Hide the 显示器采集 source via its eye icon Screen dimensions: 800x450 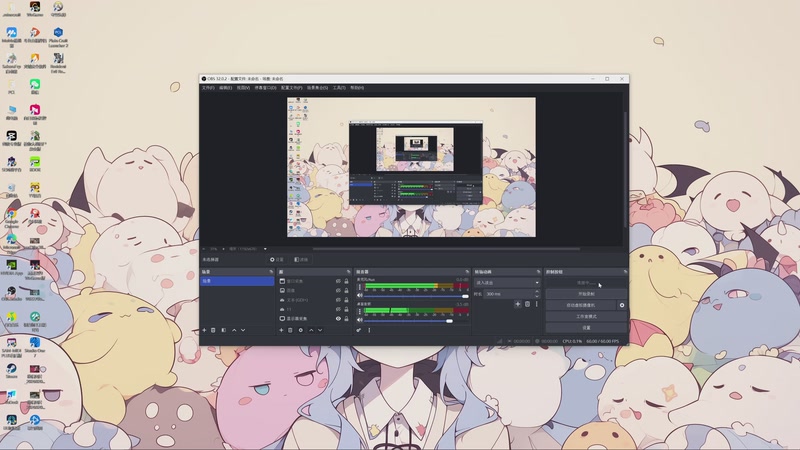click(338, 318)
